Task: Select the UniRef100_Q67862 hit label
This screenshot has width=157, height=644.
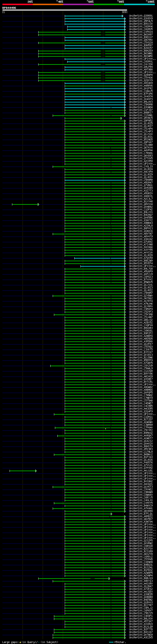Action: [x=141, y=299]
